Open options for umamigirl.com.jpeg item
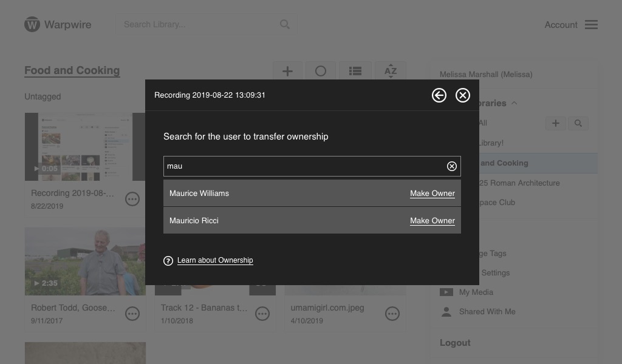The height and width of the screenshot is (364, 622). pos(392,314)
